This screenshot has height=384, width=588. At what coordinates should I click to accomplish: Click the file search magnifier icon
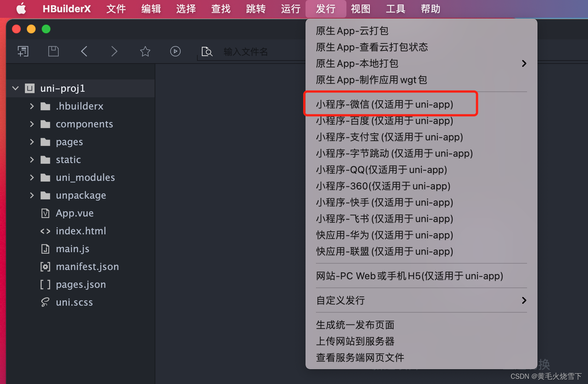tap(207, 51)
